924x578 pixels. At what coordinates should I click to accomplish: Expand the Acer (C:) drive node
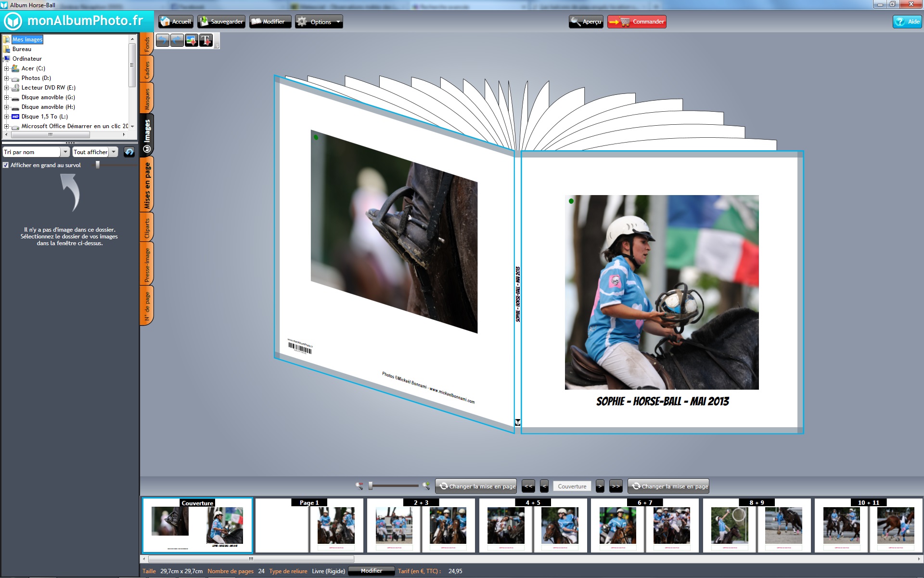point(6,68)
